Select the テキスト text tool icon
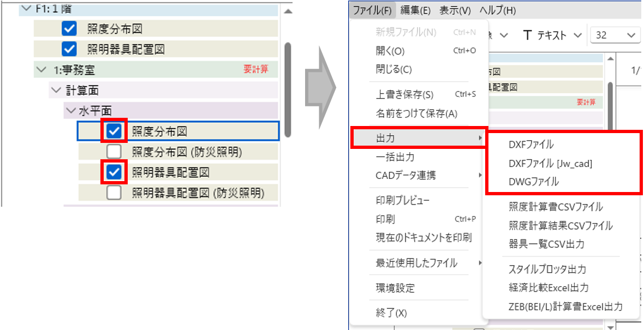 click(x=528, y=35)
